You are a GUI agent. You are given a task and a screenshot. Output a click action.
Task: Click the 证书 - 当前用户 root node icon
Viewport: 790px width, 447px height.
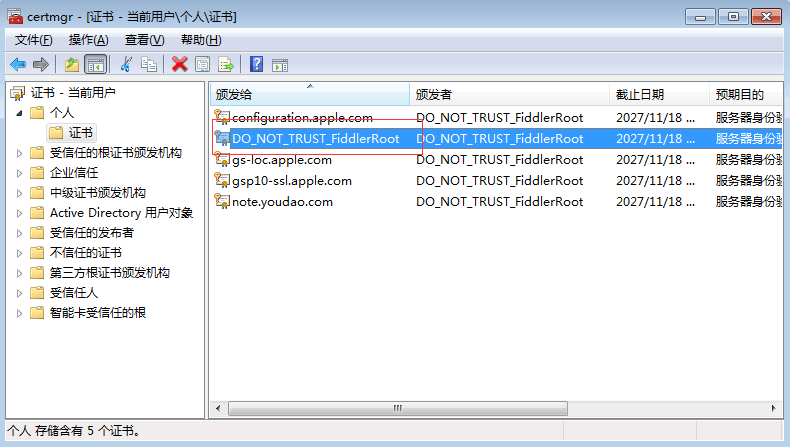tap(18, 93)
